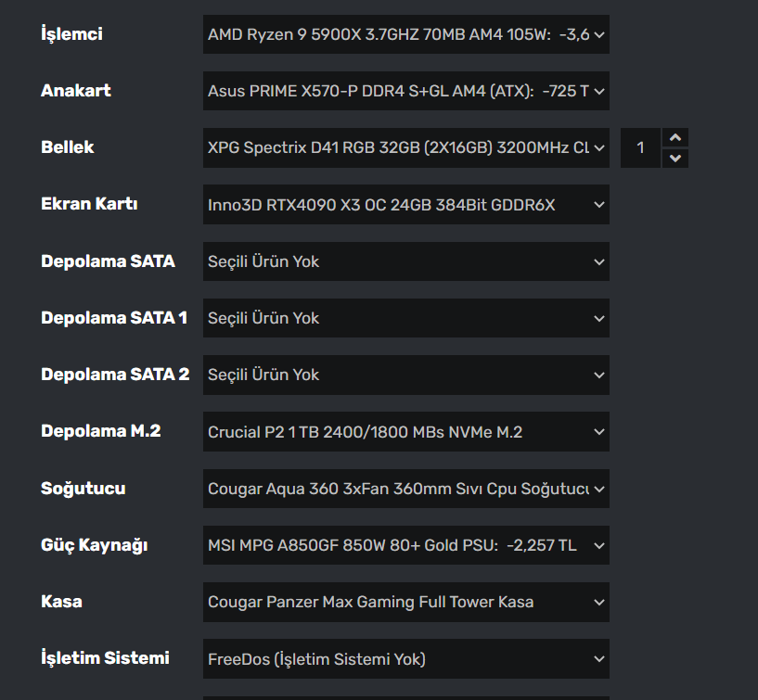This screenshot has height=700, width=758.
Task: Open the Ekran Kartı graphics card dropdown
Action: tap(405, 205)
